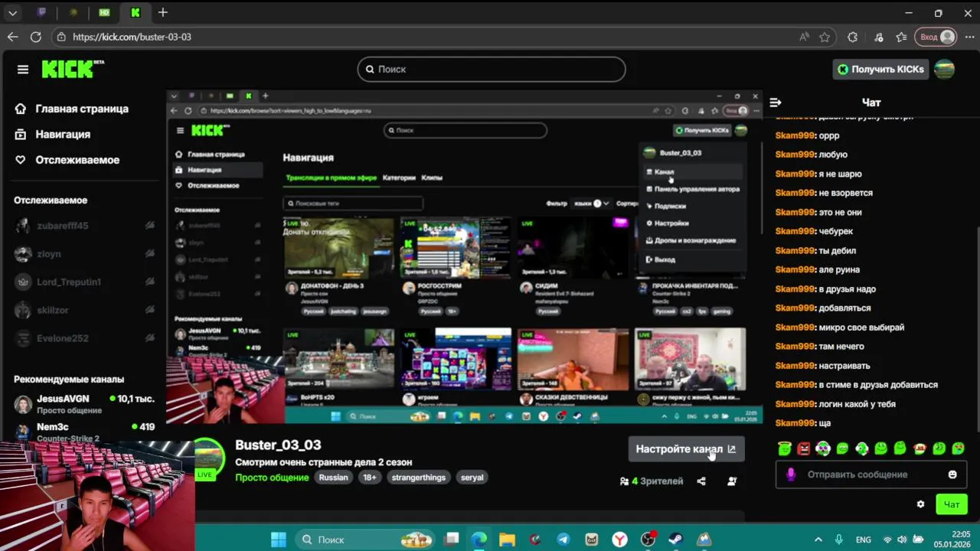
Task: Open the tab list dropdown arrow
Action: coord(12,13)
